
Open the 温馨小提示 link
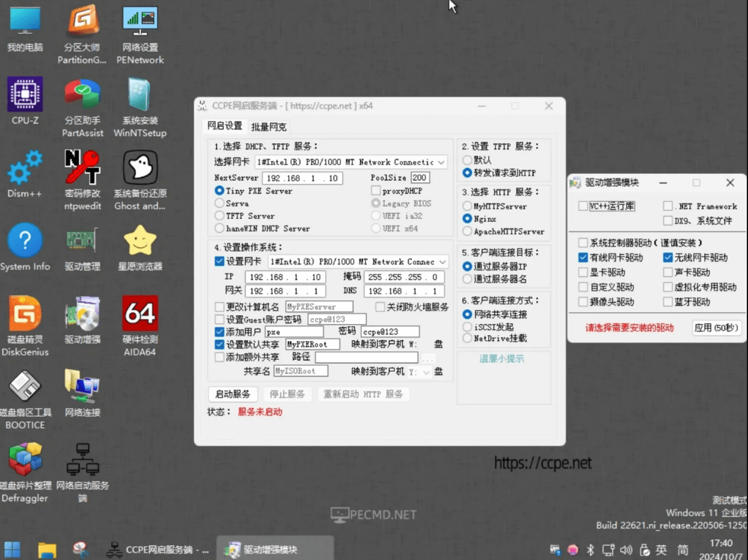coord(501,359)
